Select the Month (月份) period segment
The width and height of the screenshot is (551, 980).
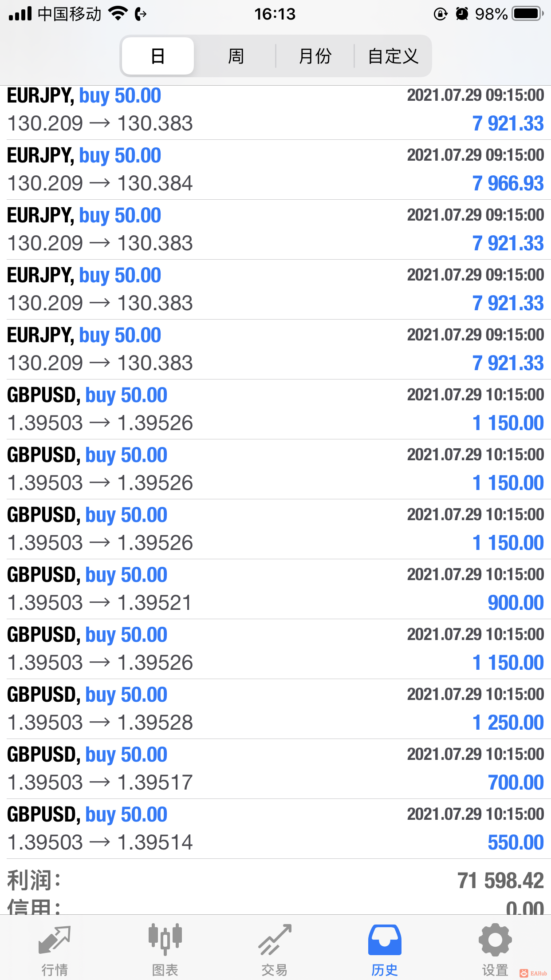(x=315, y=56)
